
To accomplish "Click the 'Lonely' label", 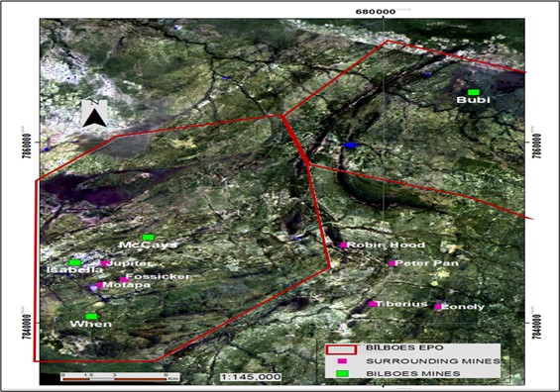I will (x=463, y=307).
